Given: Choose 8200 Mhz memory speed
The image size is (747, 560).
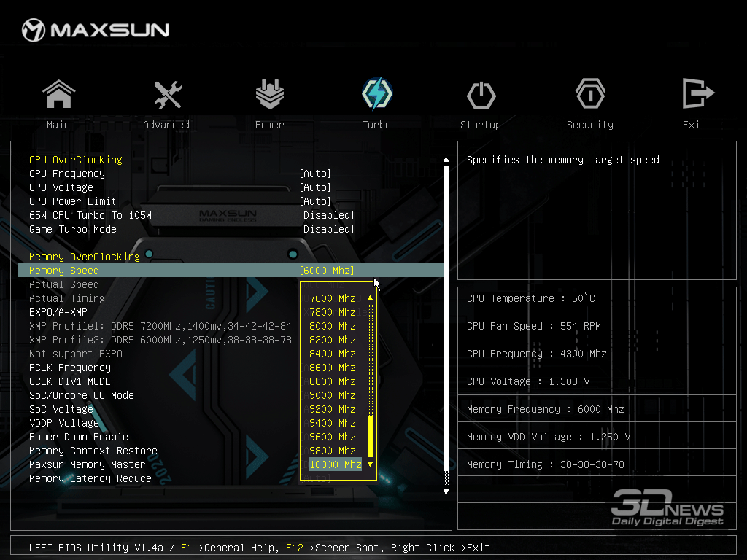Looking at the screenshot, I should [333, 340].
